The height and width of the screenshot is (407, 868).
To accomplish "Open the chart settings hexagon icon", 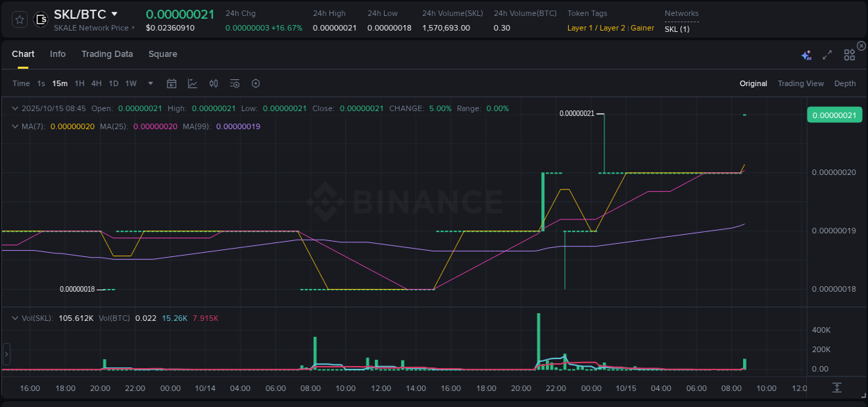I will point(256,83).
